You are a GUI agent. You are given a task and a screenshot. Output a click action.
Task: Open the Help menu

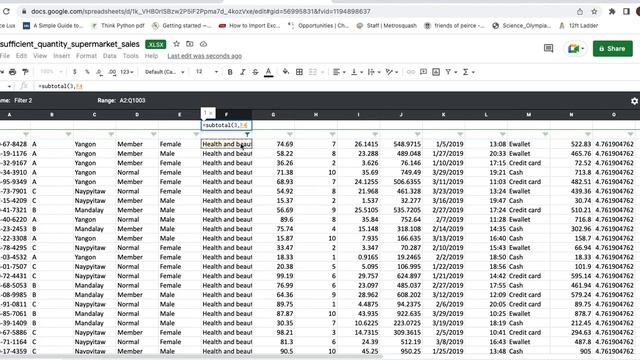[x=151, y=56]
